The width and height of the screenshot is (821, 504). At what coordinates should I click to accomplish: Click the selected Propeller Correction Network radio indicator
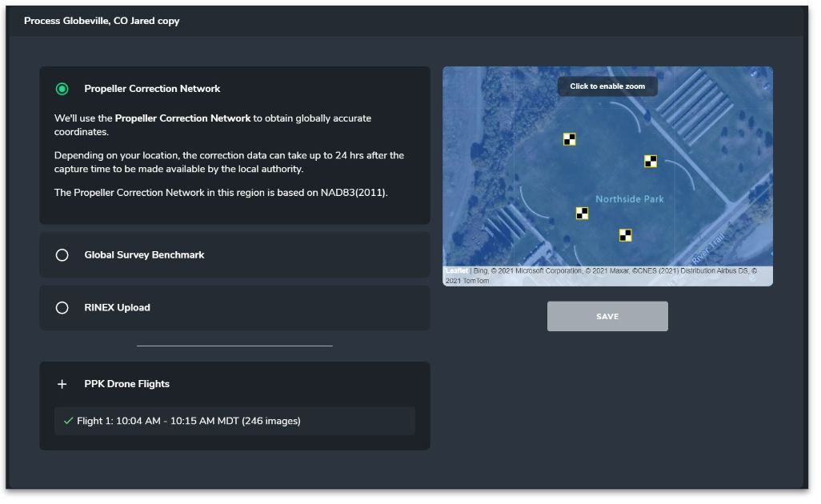coord(62,89)
